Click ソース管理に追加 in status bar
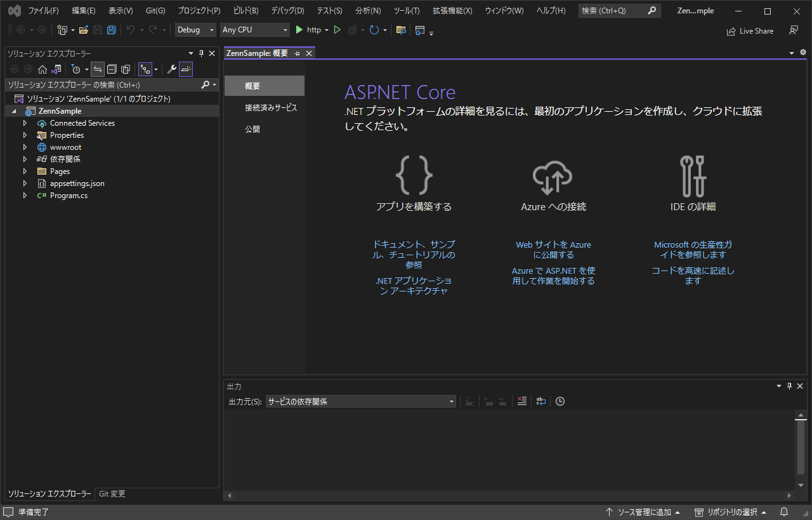812x520 pixels. [x=643, y=512]
